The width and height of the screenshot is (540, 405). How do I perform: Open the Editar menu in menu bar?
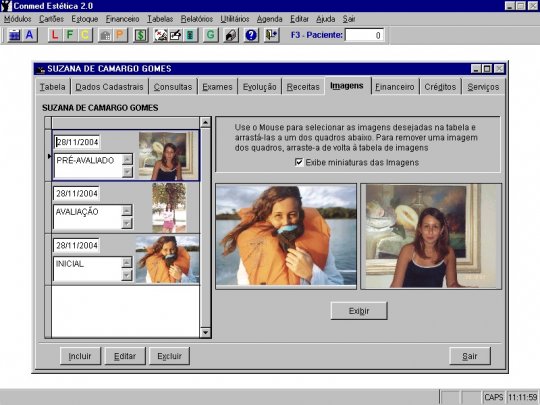click(x=299, y=19)
